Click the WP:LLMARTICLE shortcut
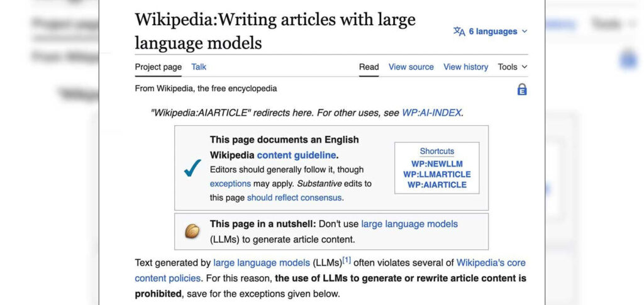 point(437,174)
